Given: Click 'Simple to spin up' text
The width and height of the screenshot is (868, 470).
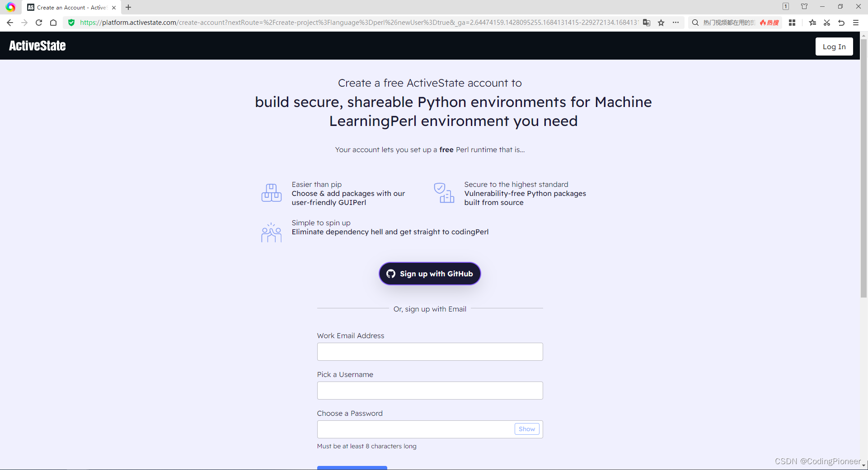Looking at the screenshot, I should tap(321, 223).
